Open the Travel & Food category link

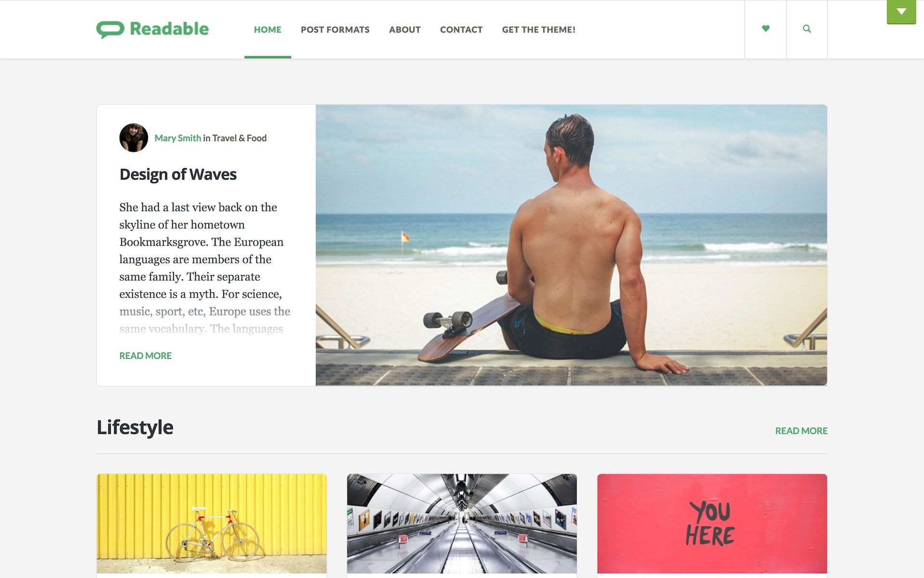click(x=239, y=138)
